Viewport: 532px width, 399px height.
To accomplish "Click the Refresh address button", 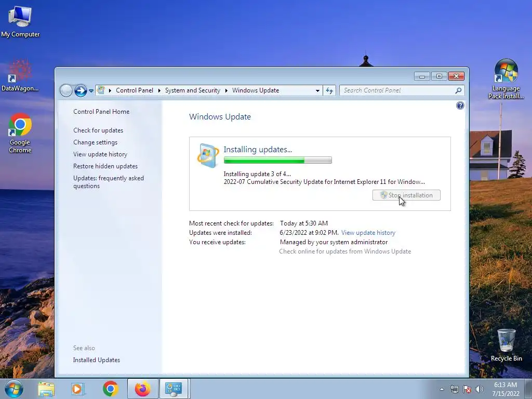I will [x=329, y=90].
